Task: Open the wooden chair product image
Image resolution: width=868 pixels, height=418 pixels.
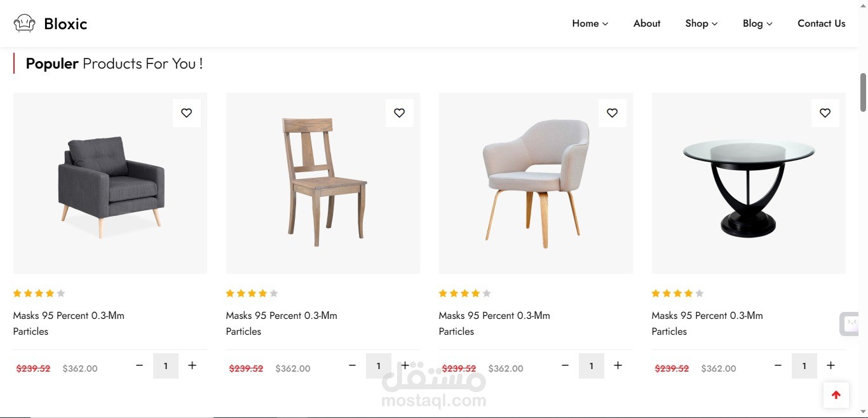Action: pyautogui.click(x=323, y=183)
